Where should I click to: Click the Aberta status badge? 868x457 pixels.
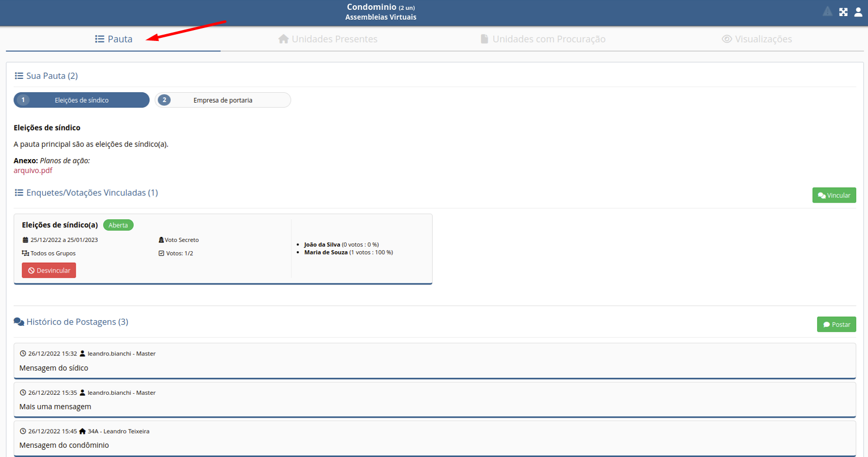(118, 225)
